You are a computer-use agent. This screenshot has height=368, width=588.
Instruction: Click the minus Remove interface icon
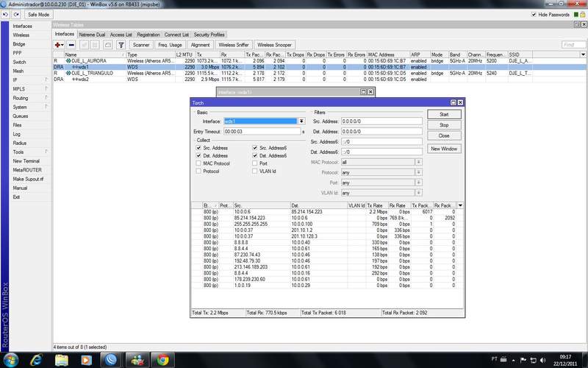click(x=73, y=44)
